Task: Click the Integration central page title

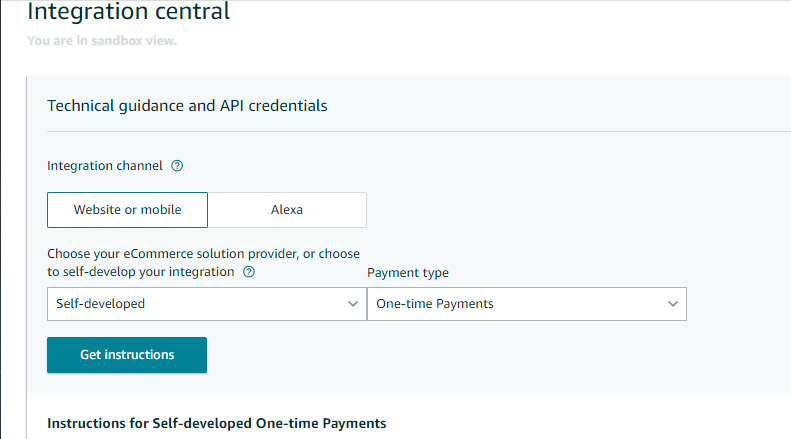Action: tap(128, 13)
